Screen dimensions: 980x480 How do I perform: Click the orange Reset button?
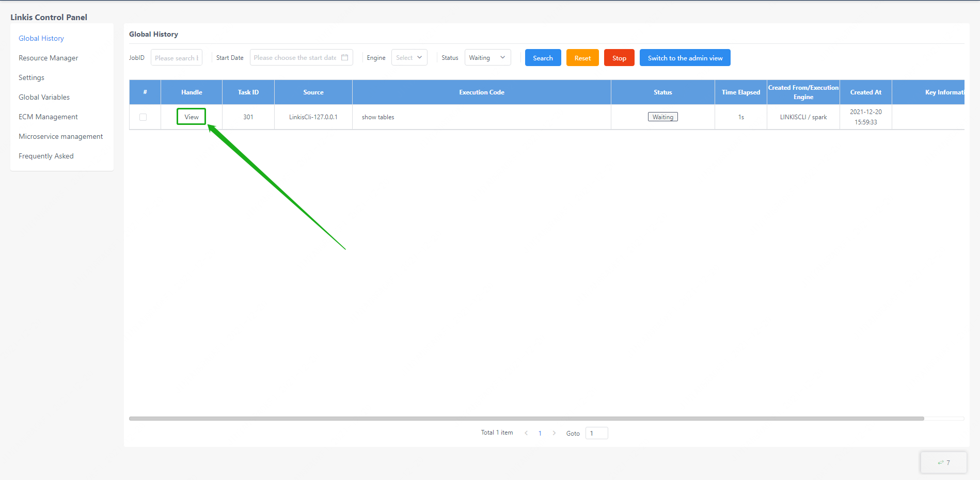pos(582,58)
